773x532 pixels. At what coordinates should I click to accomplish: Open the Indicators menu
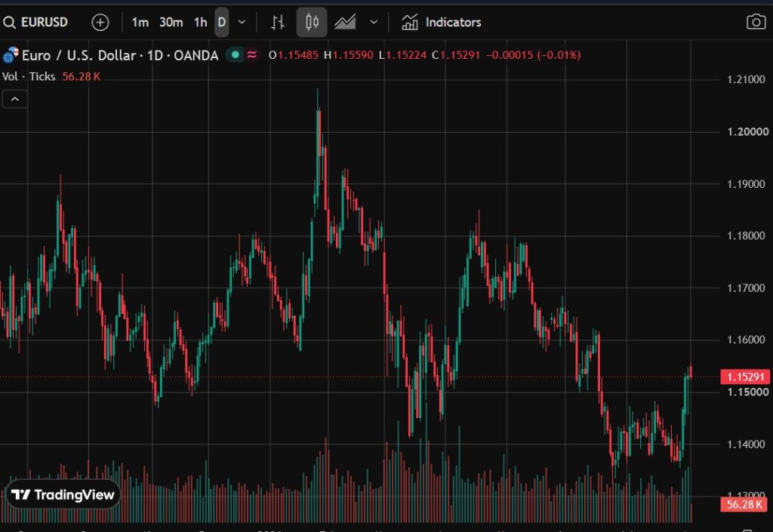point(441,22)
